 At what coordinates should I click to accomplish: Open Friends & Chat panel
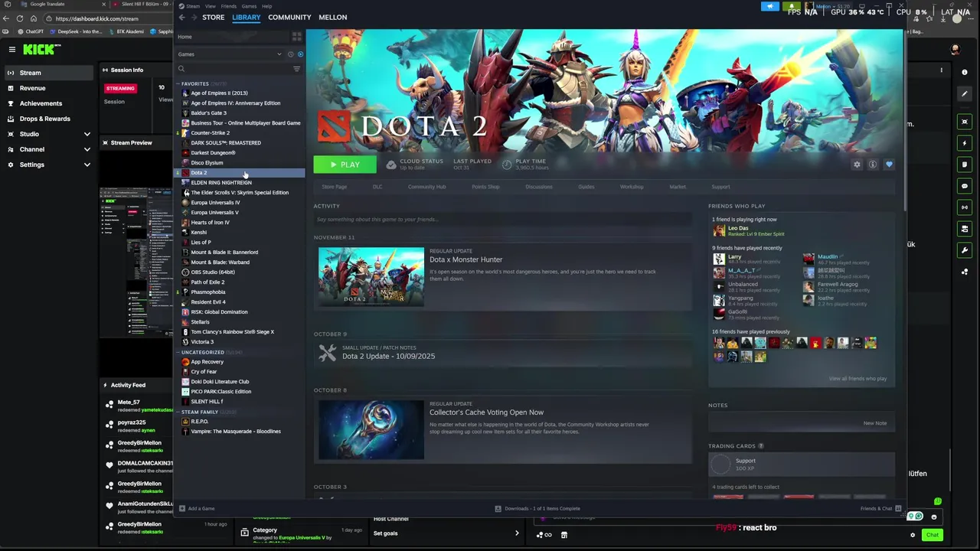click(x=881, y=508)
